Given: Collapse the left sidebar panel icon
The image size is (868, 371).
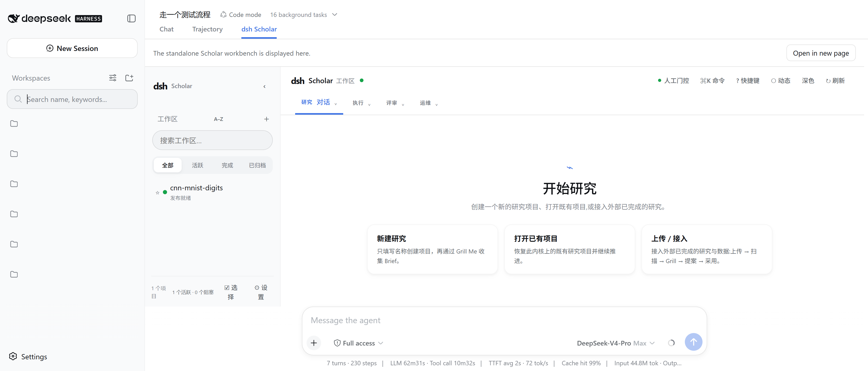Looking at the screenshot, I should (131, 18).
